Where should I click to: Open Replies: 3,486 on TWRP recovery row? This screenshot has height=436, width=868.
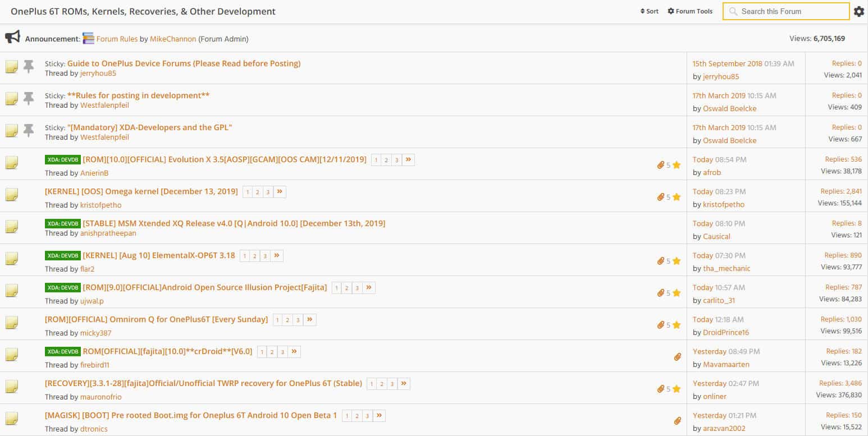coord(840,383)
